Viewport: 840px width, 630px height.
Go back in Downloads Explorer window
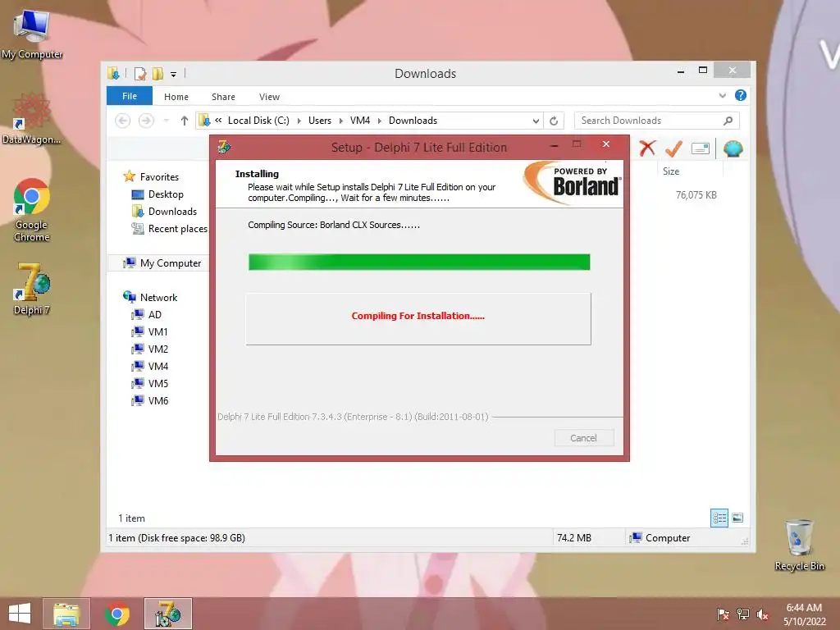pos(123,121)
